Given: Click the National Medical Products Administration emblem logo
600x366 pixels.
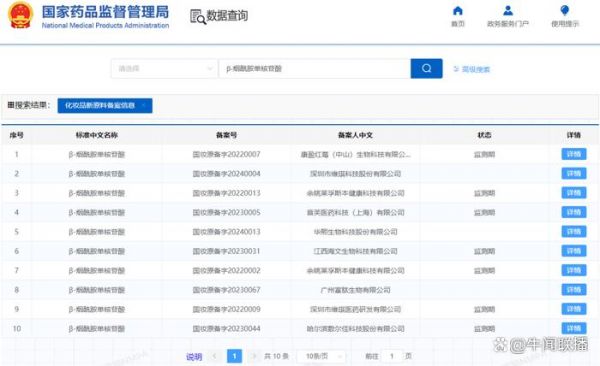Looking at the screenshot, I should tap(21, 15).
